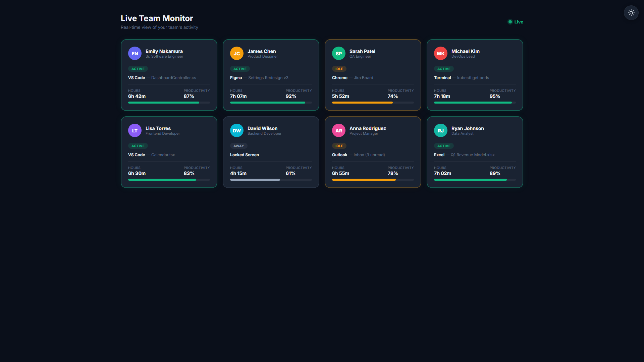This screenshot has height=362, width=644.
Task: Open David Wilson's name
Action: pos(262,128)
